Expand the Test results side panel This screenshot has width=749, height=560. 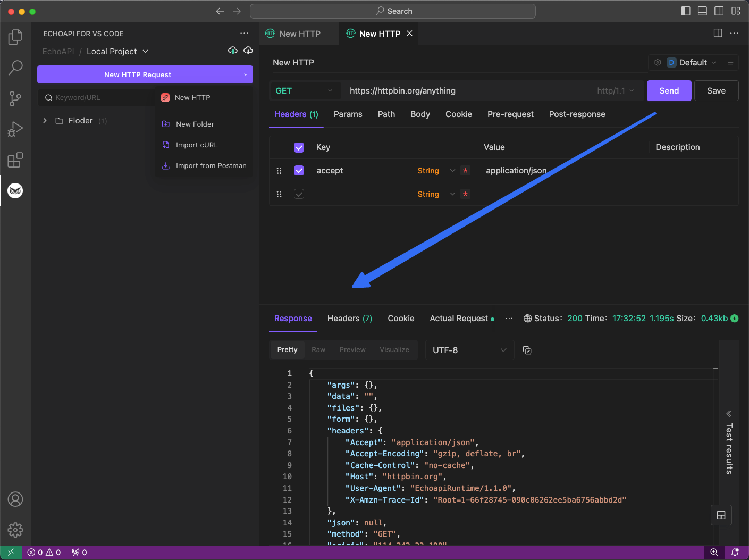729,442
